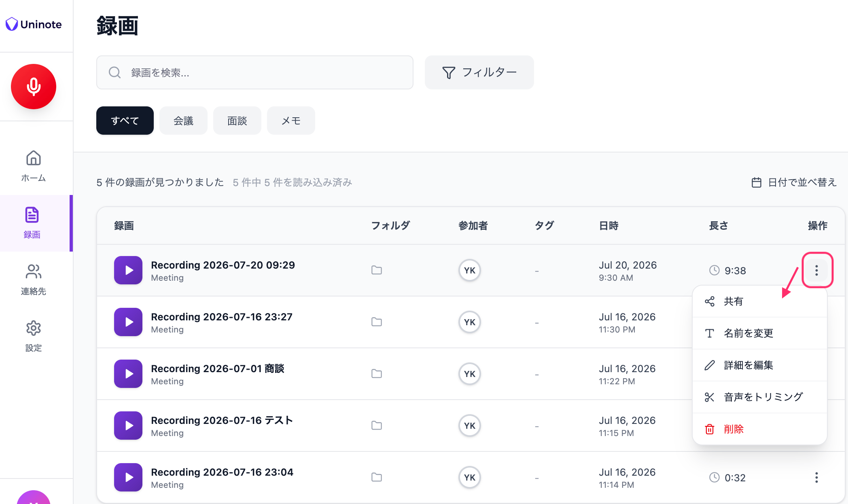Focus the 録画を検索 search field
The height and width of the screenshot is (504, 848).
255,72
